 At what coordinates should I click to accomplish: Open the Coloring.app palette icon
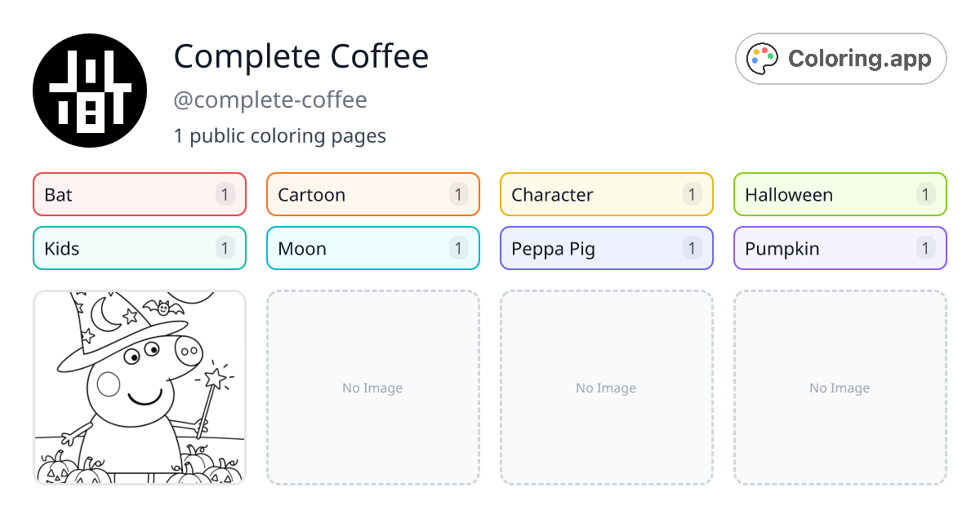point(762,58)
